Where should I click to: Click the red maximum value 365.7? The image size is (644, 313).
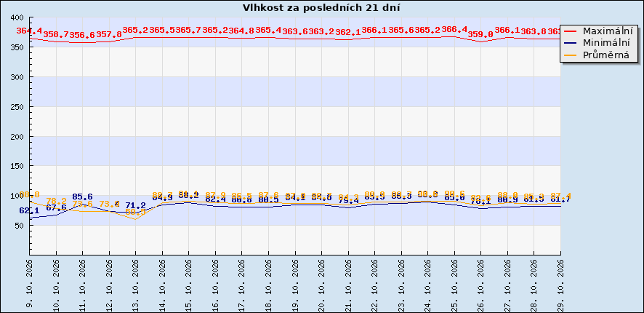pyautogui.click(x=188, y=30)
